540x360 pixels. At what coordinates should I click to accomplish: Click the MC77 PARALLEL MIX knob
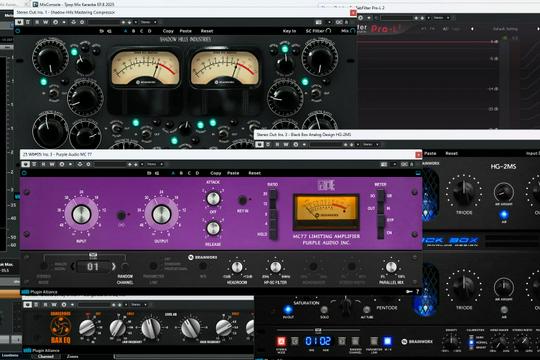point(391,267)
